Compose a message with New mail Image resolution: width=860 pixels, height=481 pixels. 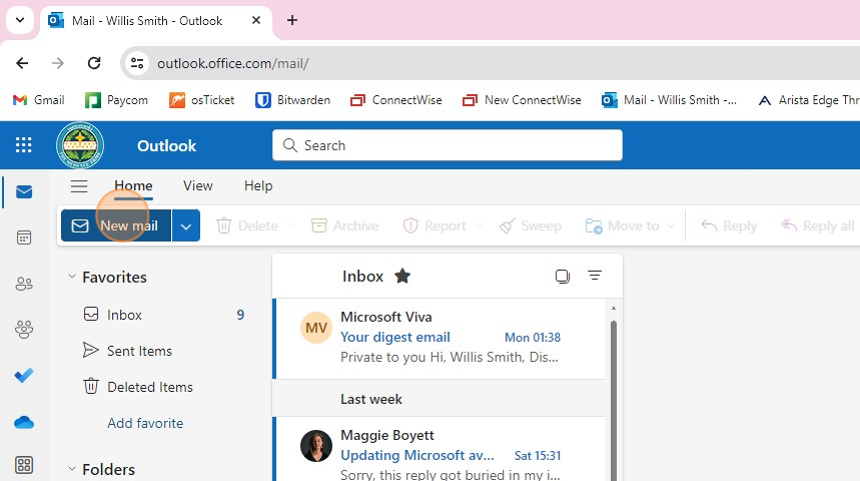click(x=116, y=226)
